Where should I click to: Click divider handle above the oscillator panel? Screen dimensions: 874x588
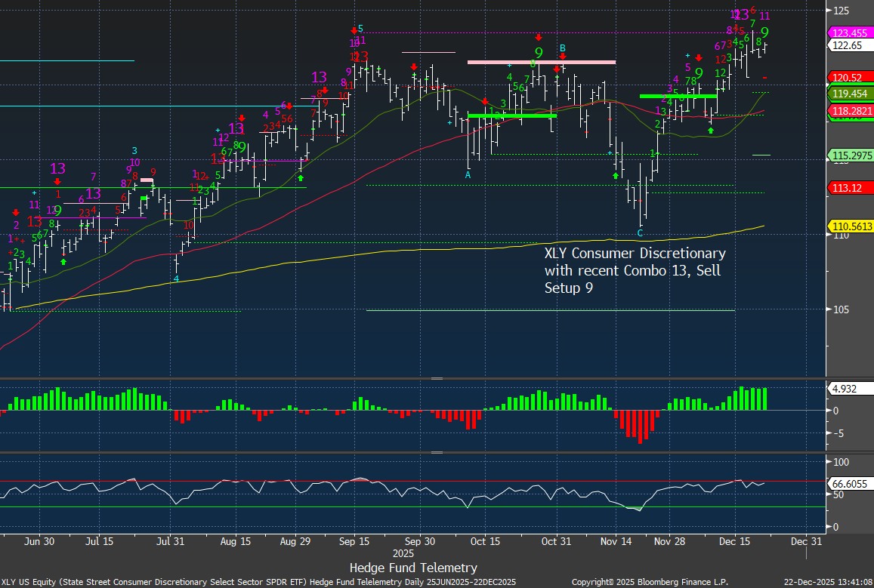tap(436, 453)
